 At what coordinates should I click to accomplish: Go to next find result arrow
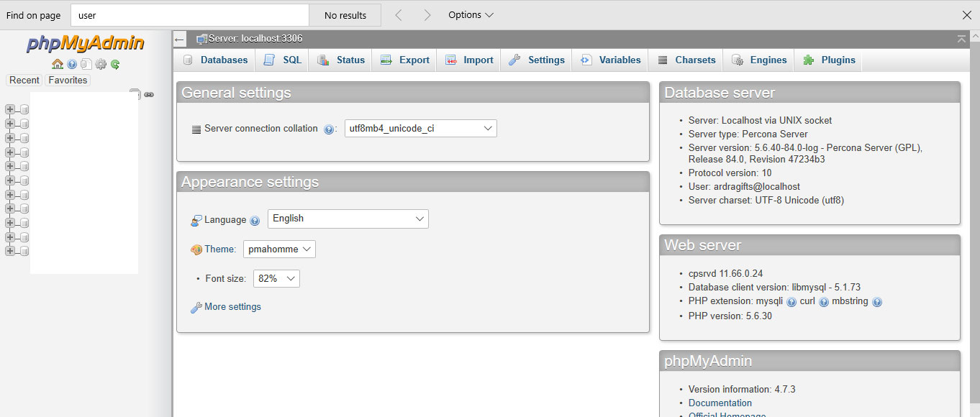pyautogui.click(x=427, y=15)
